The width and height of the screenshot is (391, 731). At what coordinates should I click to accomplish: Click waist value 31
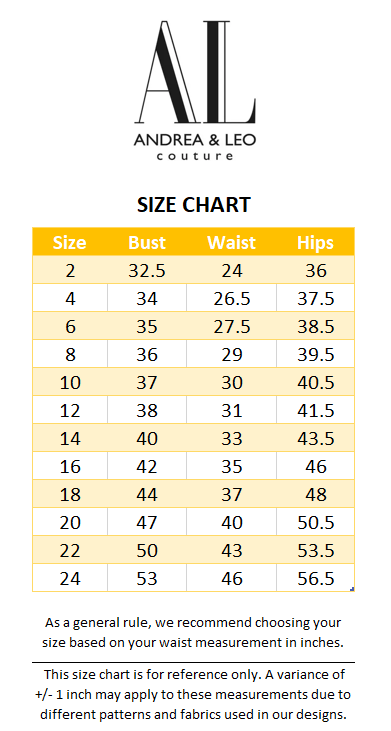232,410
